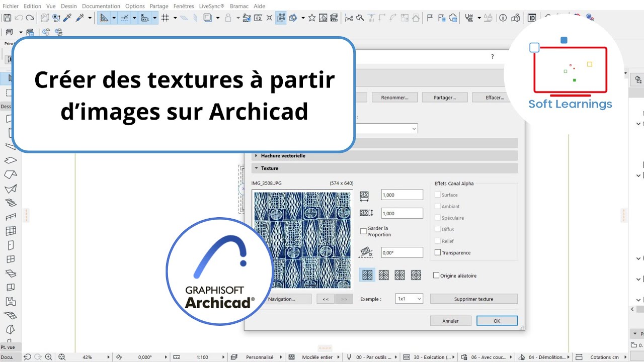
Task: Click the ID manager icon
Action: click(531, 18)
